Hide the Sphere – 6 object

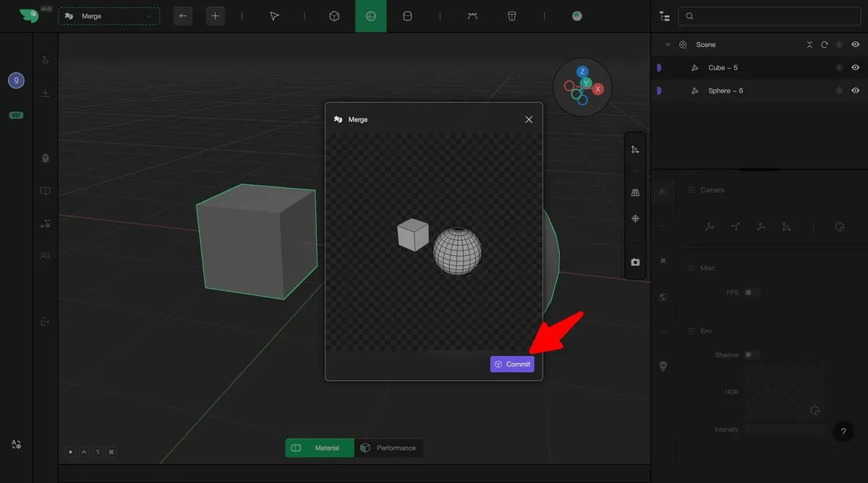pyautogui.click(x=855, y=91)
